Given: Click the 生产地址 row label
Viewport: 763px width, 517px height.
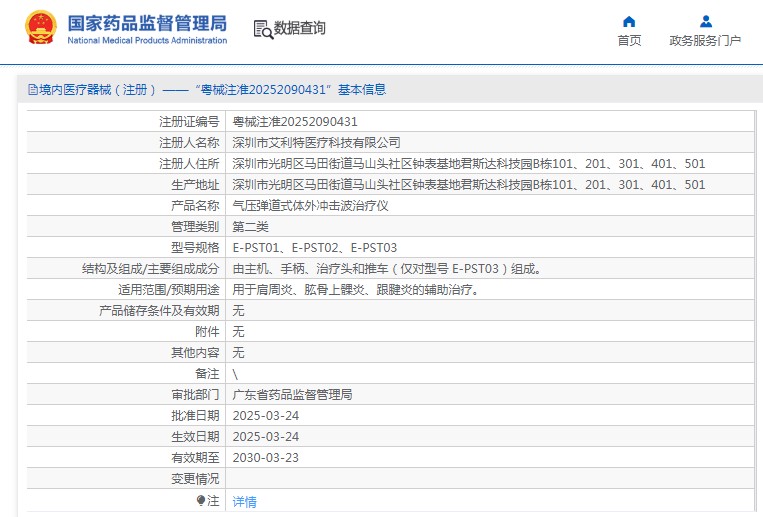Looking at the screenshot, I should point(195,185).
